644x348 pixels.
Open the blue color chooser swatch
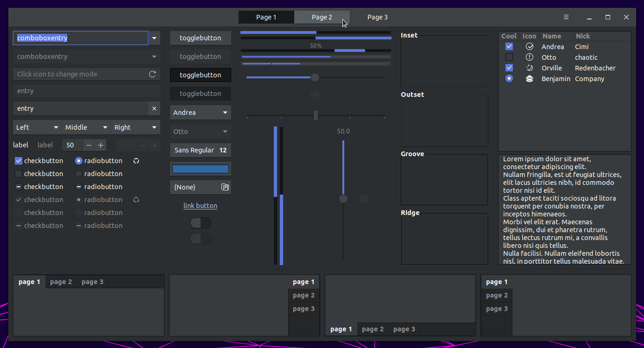point(200,168)
